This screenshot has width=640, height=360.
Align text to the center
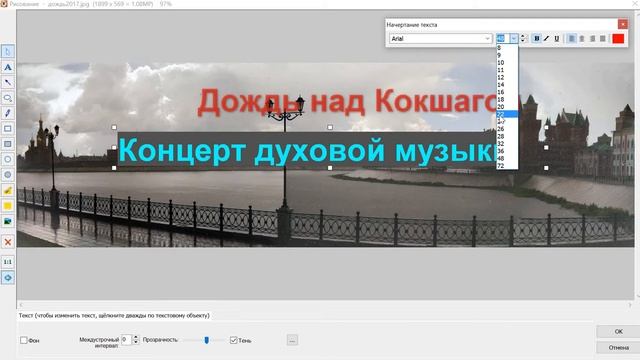point(582,38)
